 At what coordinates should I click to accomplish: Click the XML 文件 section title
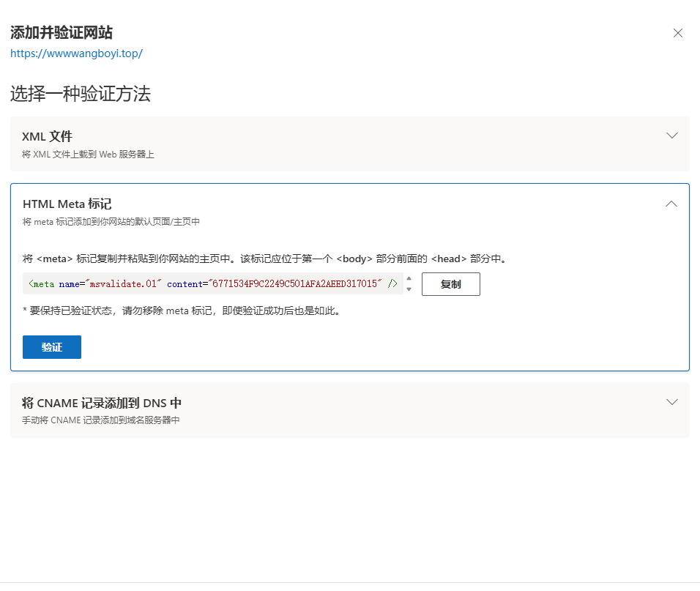click(x=48, y=136)
